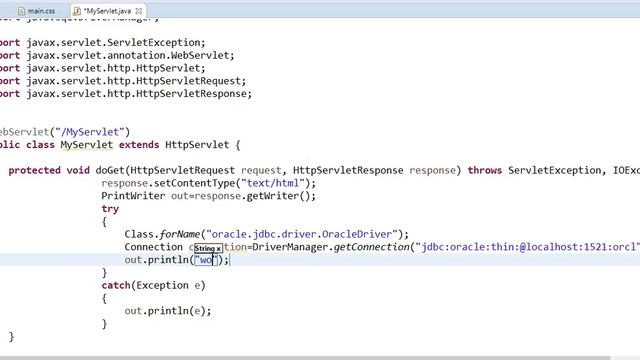Screen dimensions: 640x360
Task: Click the "/MyServlet" annotation string
Action: coord(89,132)
